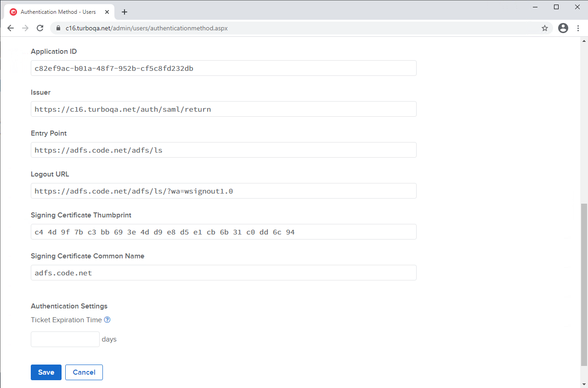The height and width of the screenshot is (388, 588).
Task: Click the Ticket Expiration days input box
Action: [x=65, y=339]
